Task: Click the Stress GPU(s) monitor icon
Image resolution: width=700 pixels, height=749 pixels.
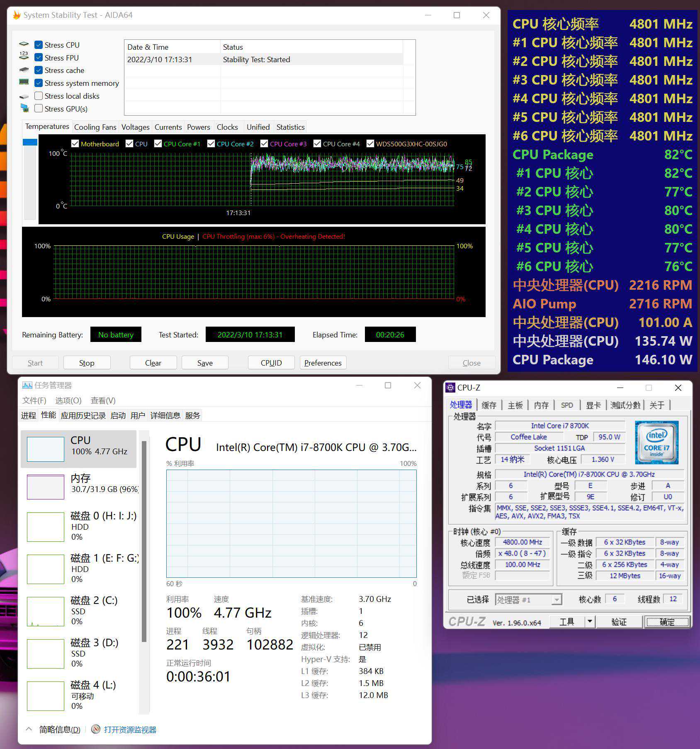Action: (24, 109)
